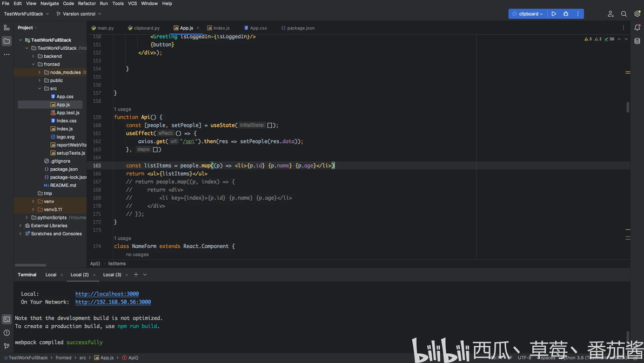Collapse the src folder
Viewport: 644px width, 363px height.
tap(40, 88)
